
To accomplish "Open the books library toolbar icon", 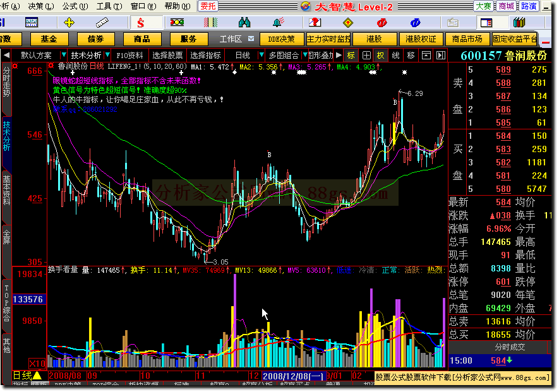I will click(x=519, y=23).
